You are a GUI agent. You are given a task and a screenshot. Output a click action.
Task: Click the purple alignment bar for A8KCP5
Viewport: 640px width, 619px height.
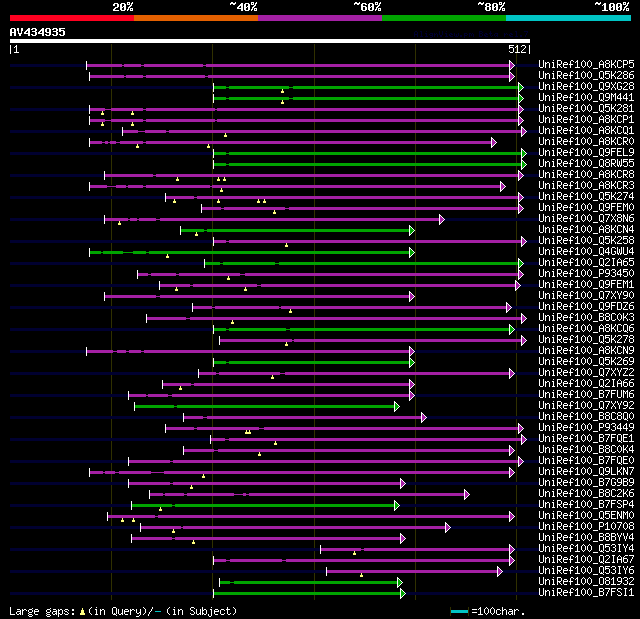(x=298, y=65)
